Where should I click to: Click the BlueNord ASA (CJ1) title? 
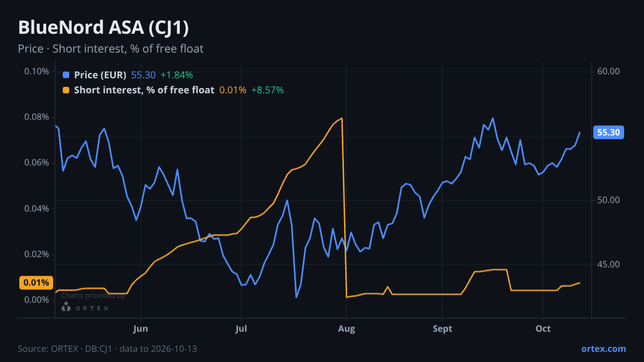(x=104, y=27)
